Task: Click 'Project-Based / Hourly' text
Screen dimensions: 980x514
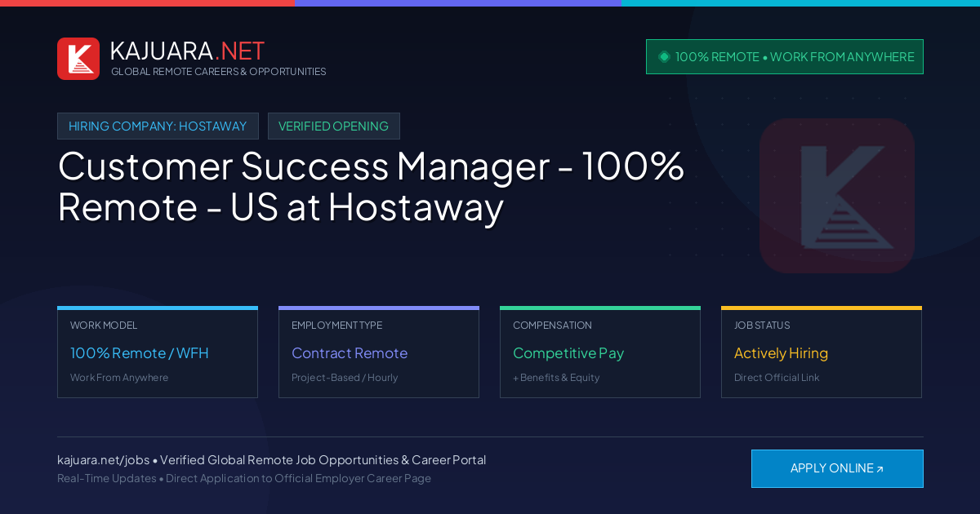Action: click(345, 378)
